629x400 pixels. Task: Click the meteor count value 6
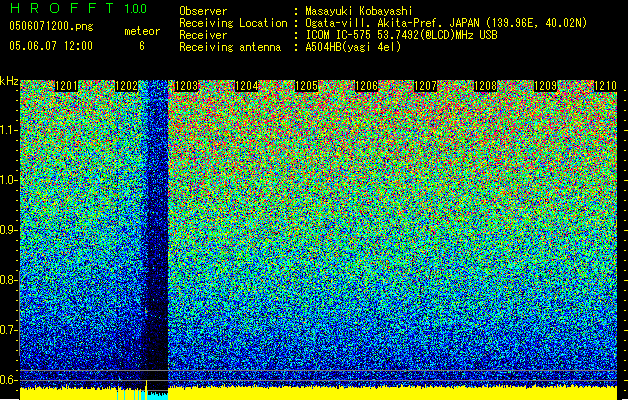pyautogui.click(x=142, y=46)
